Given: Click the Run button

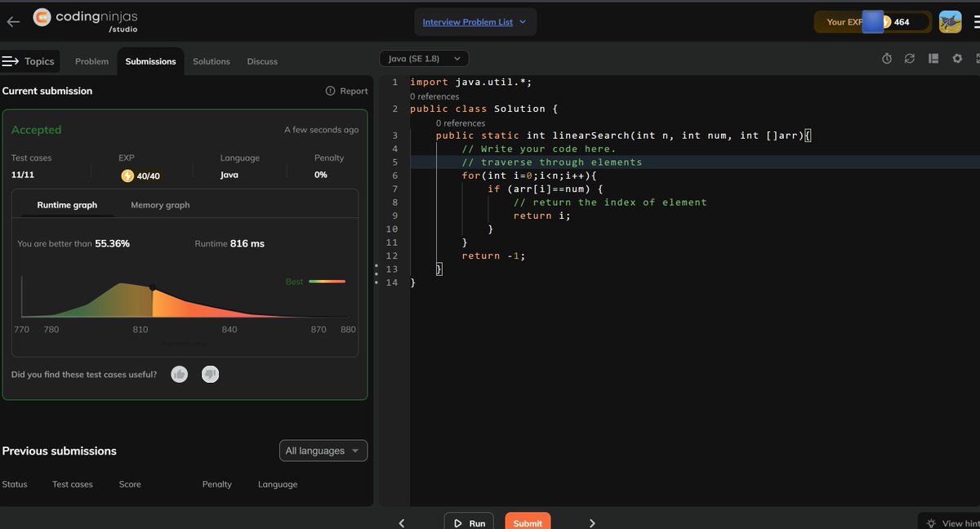Looking at the screenshot, I should click(469, 522).
